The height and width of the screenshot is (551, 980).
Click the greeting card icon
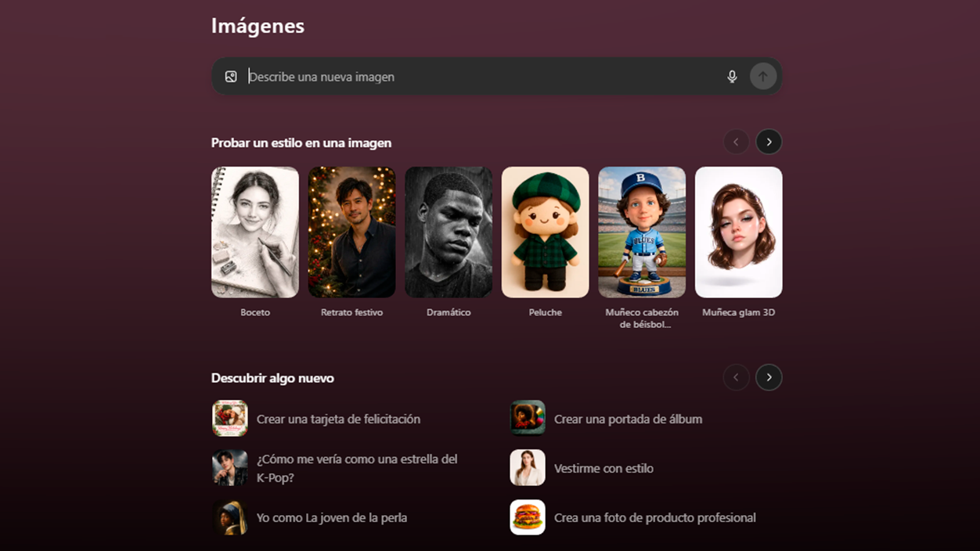click(x=230, y=419)
